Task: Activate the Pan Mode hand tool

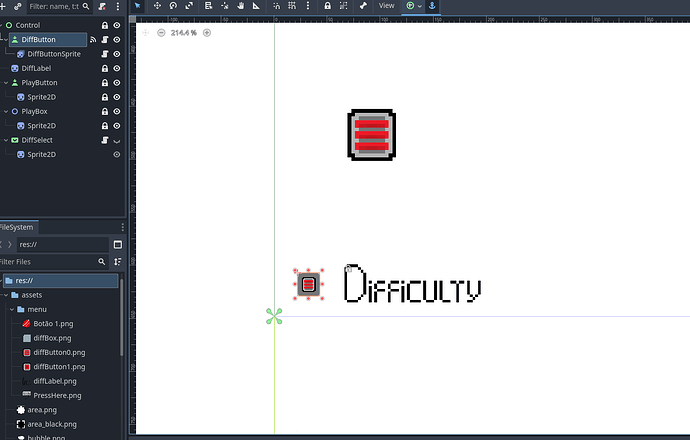Action: 241,6
